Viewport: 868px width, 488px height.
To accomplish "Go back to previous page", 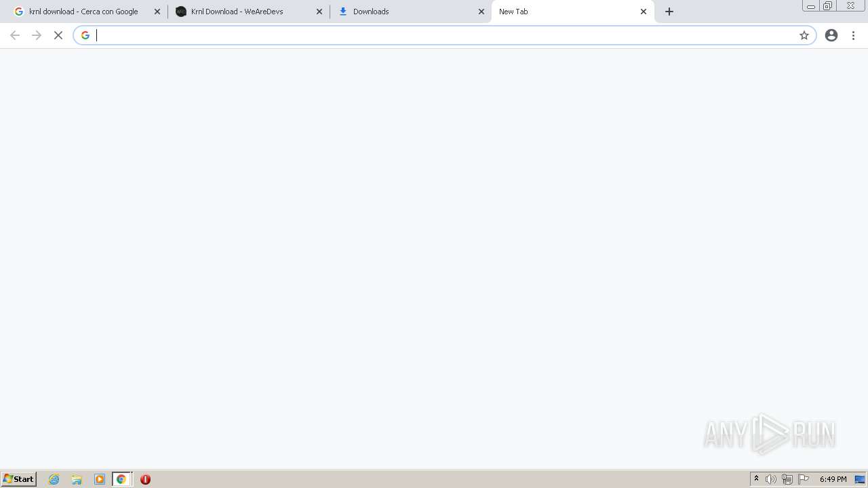I will [15, 35].
